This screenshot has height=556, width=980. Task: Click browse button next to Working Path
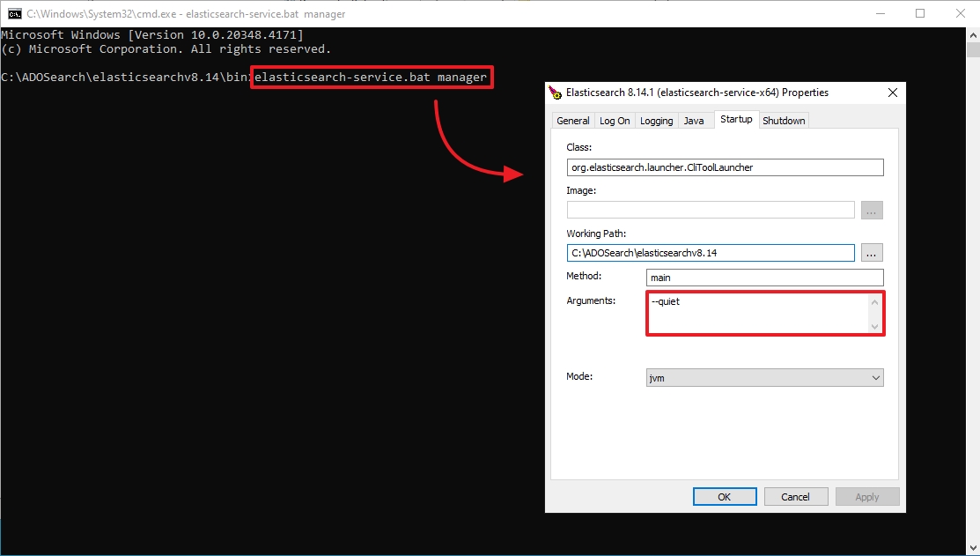pyautogui.click(x=872, y=253)
